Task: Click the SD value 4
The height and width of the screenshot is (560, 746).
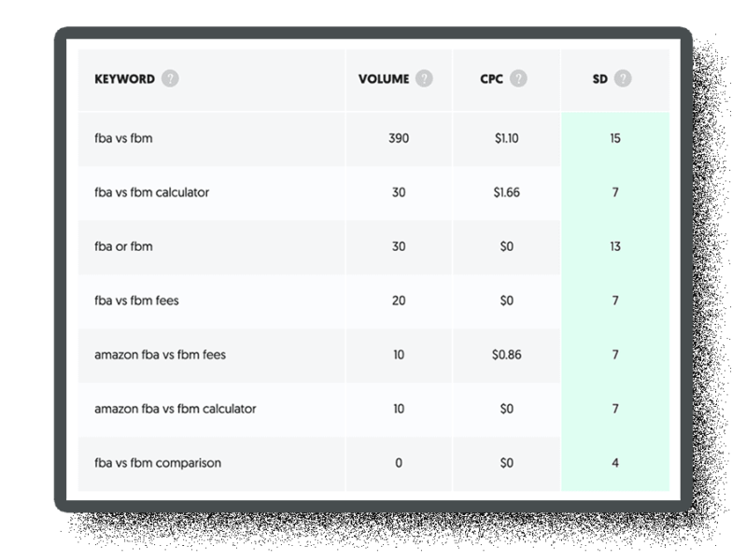Action: click(615, 463)
